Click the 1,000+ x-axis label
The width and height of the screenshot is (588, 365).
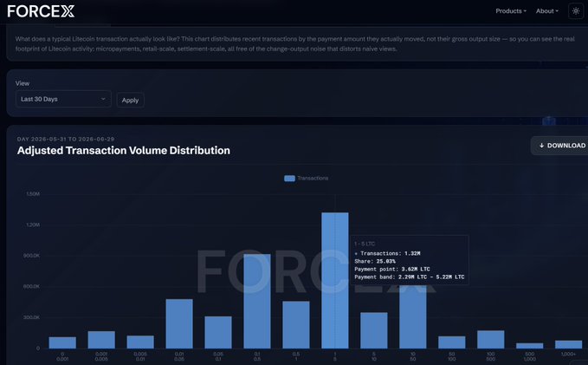point(568,354)
